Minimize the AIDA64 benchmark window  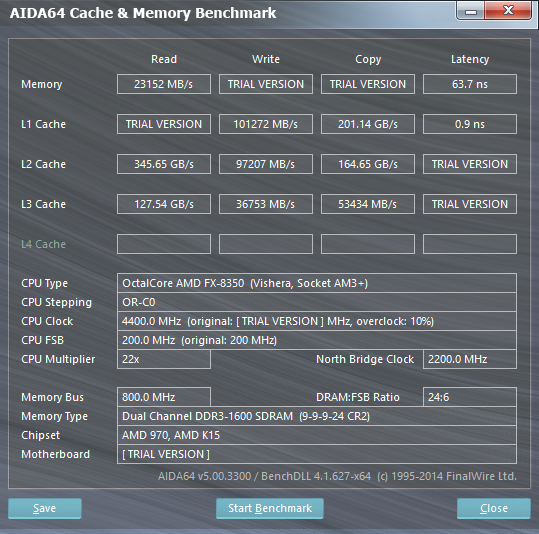click(471, 11)
